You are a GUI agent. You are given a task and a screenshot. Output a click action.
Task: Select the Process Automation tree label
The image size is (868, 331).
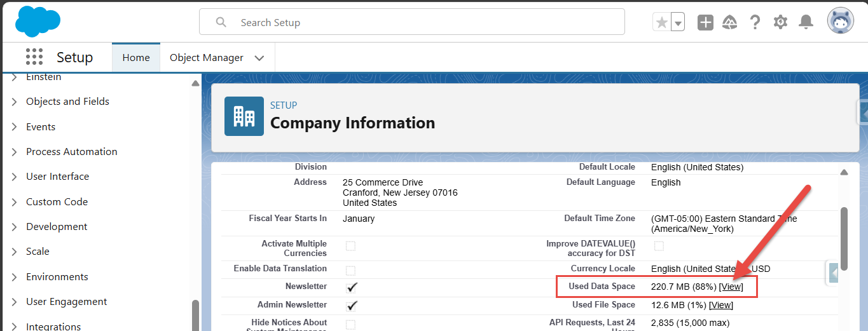coord(72,152)
